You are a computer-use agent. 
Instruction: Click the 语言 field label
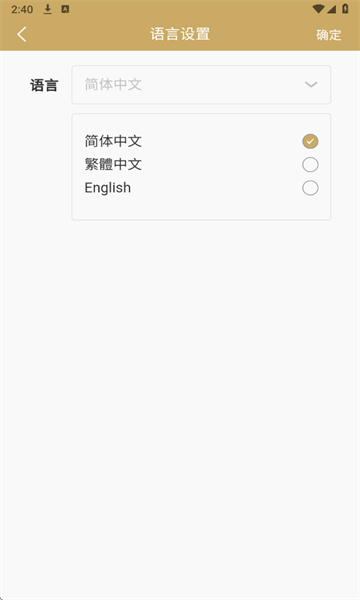point(44,85)
